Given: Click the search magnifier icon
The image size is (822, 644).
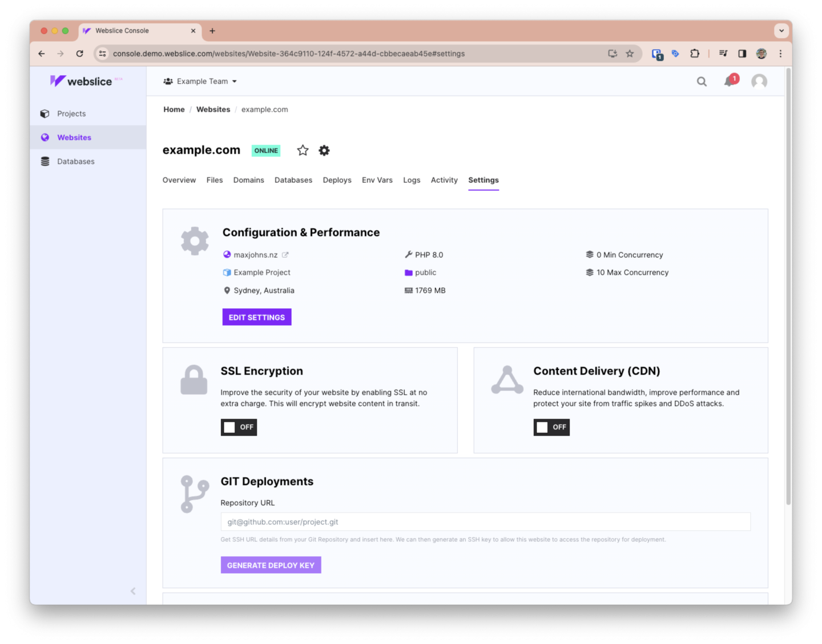Looking at the screenshot, I should [702, 82].
